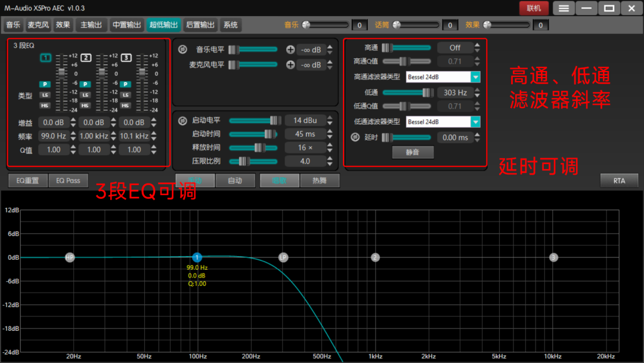Click the music level circular icon

[182, 50]
